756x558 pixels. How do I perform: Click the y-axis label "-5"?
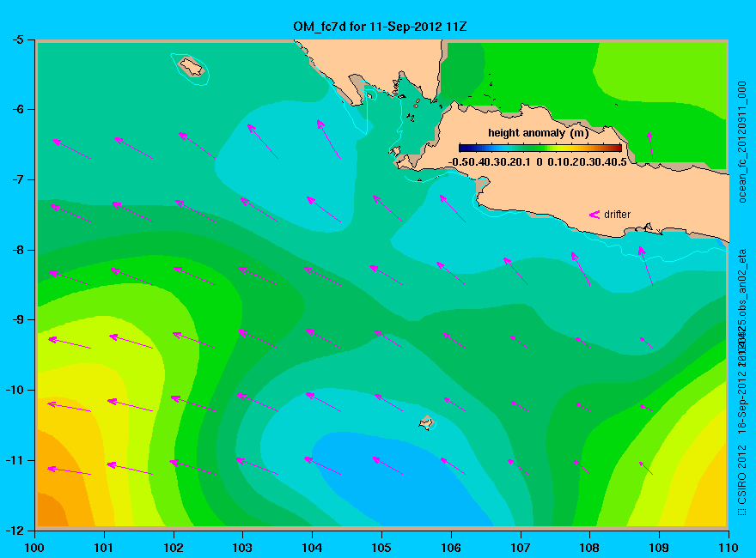(17, 39)
